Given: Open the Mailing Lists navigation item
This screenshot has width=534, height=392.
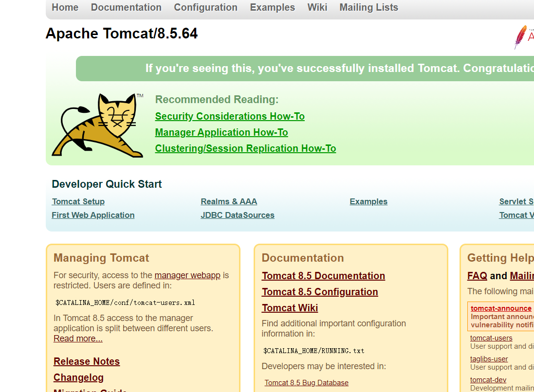Looking at the screenshot, I should tap(369, 7).
